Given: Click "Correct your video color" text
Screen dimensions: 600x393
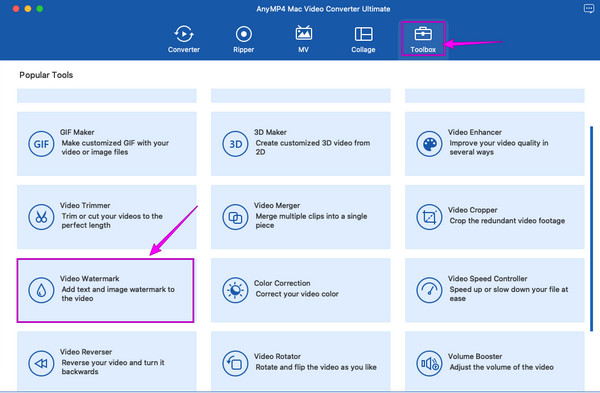Looking at the screenshot, I should [x=297, y=294].
